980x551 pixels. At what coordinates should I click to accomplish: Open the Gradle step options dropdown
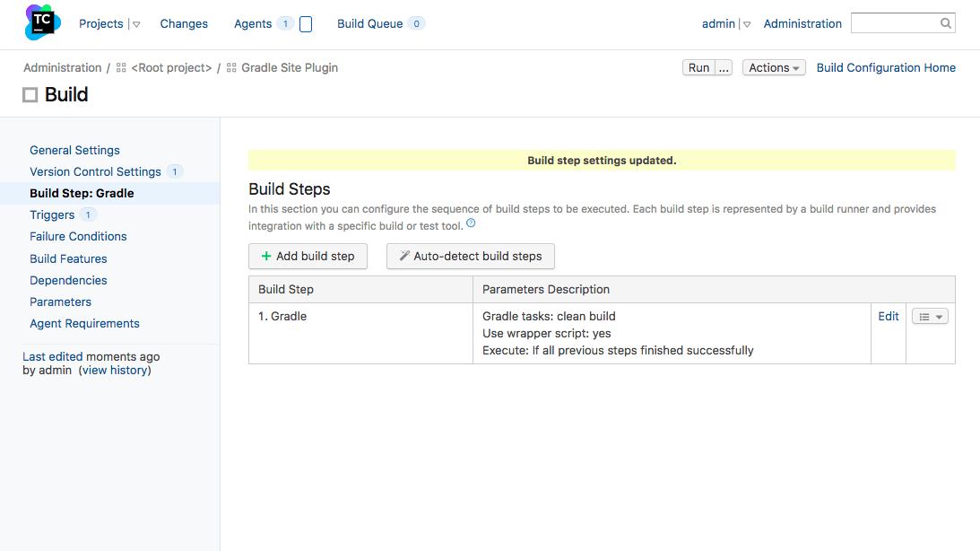click(x=930, y=317)
